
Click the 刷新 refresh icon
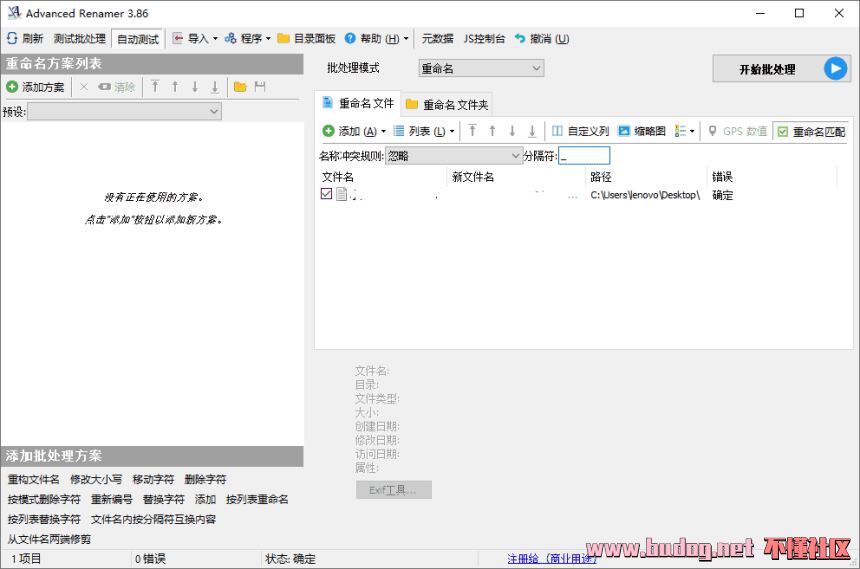click(12, 39)
